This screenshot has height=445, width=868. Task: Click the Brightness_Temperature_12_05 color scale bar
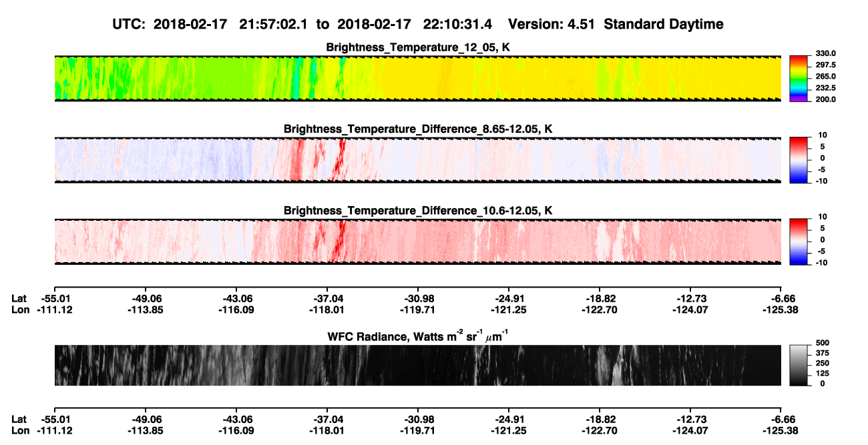pos(799,78)
